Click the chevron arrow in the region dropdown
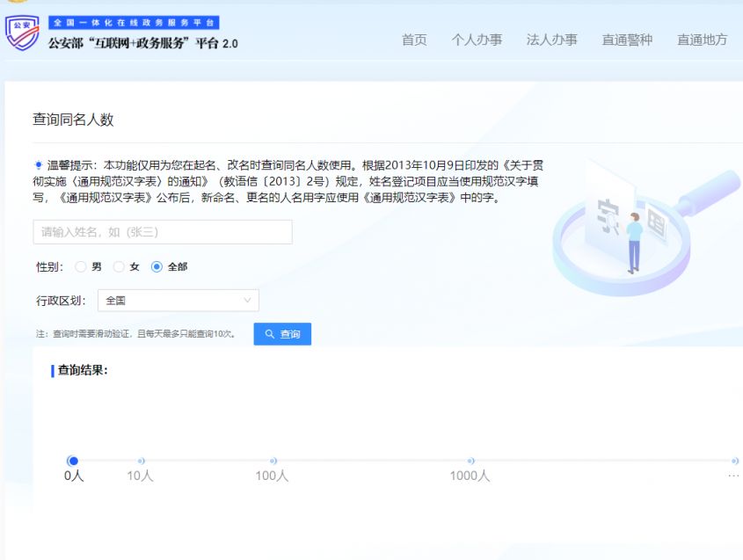The width and height of the screenshot is (743, 560). click(x=247, y=301)
